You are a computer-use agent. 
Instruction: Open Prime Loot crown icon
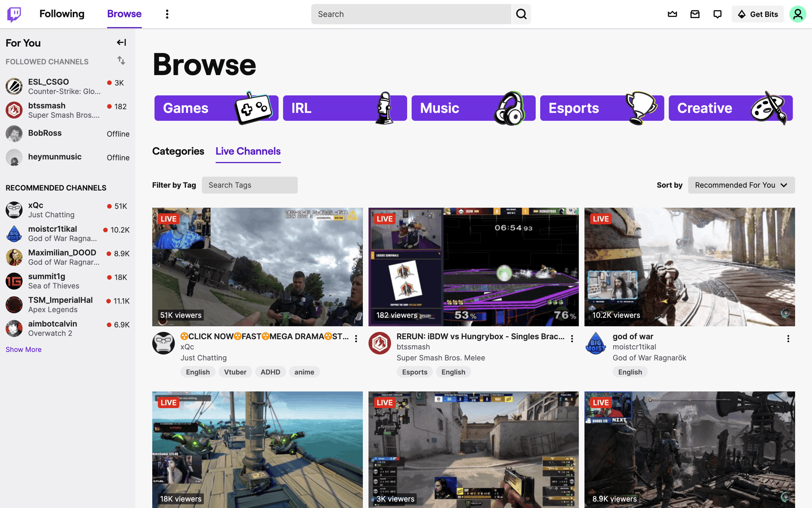pos(672,14)
